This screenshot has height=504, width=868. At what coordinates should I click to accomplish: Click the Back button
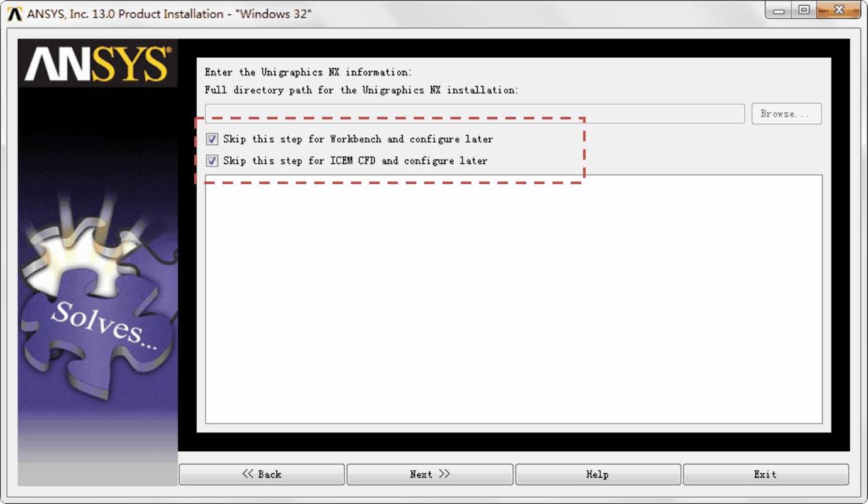tap(261, 474)
